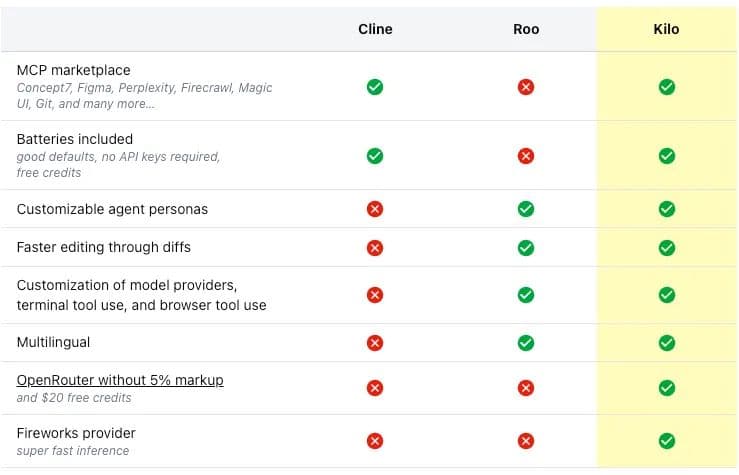This screenshot has width=739, height=475.
Task: Click the Customizable agent personas label
Action: click(x=112, y=209)
